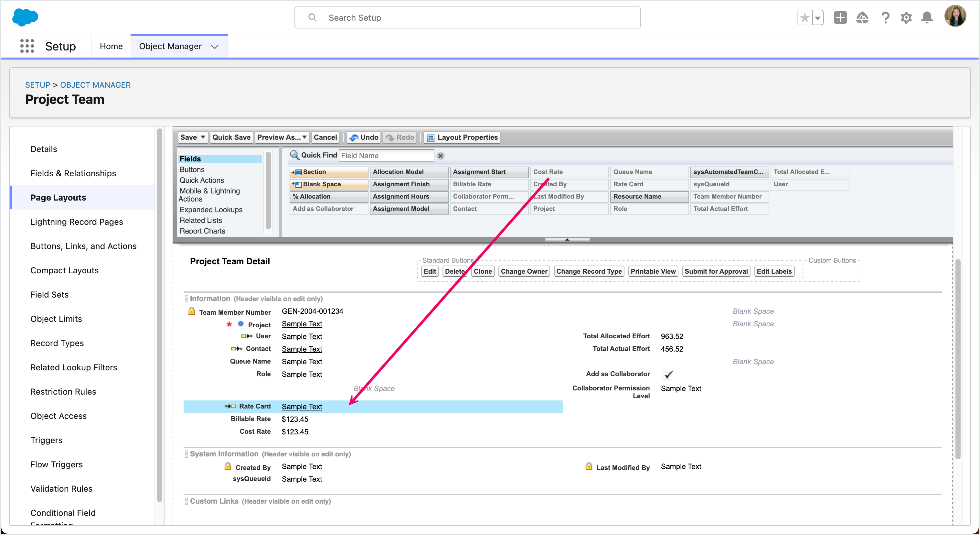980x535 pixels.
Task: Click the Change Owner standard button
Action: [524, 271]
